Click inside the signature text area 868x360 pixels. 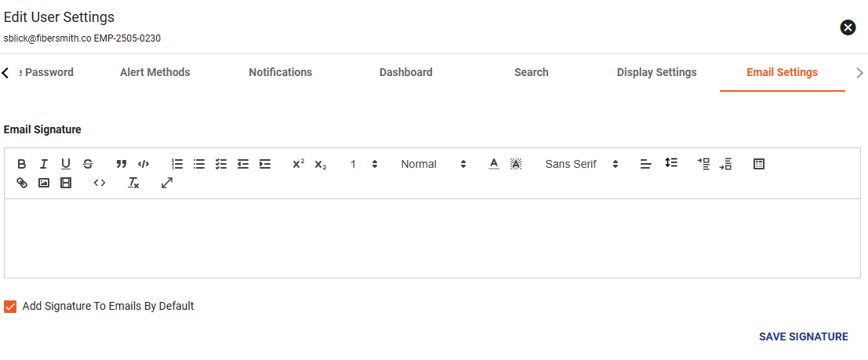[x=432, y=238]
